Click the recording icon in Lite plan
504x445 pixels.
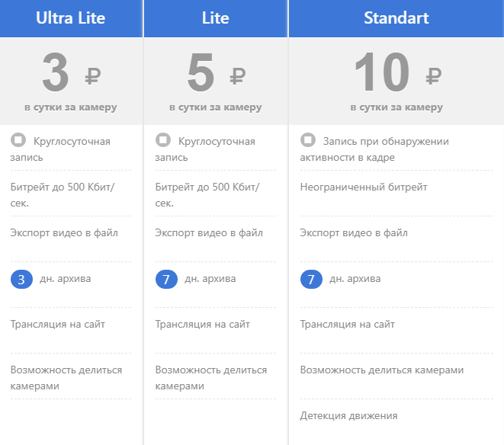162,140
